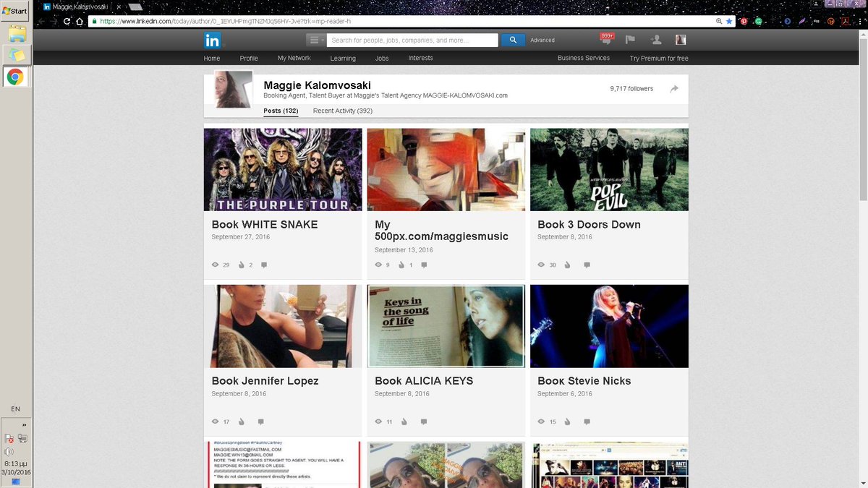
Task: Click the blue magnifier search button
Action: (513, 40)
